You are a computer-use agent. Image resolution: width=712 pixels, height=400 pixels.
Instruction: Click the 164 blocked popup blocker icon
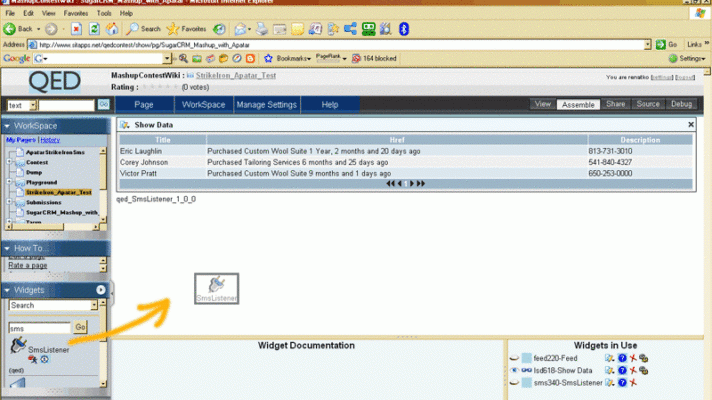pyautogui.click(x=356, y=58)
